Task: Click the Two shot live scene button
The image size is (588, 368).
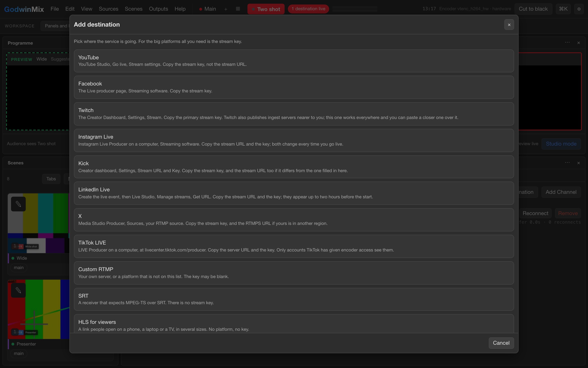Action: 266,9
